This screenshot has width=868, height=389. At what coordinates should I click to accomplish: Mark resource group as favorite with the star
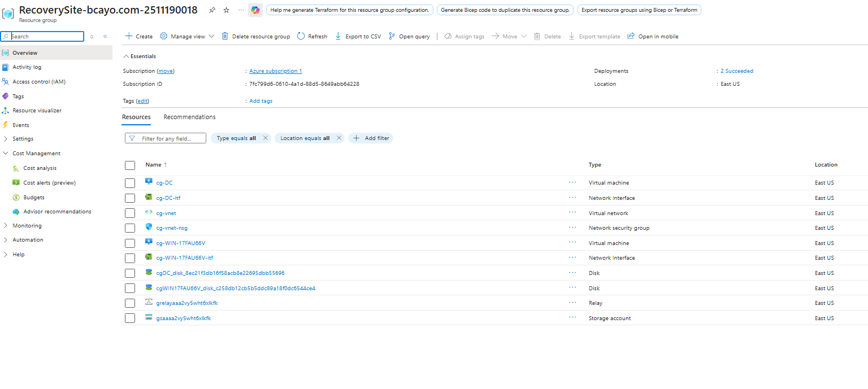(227, 10)
